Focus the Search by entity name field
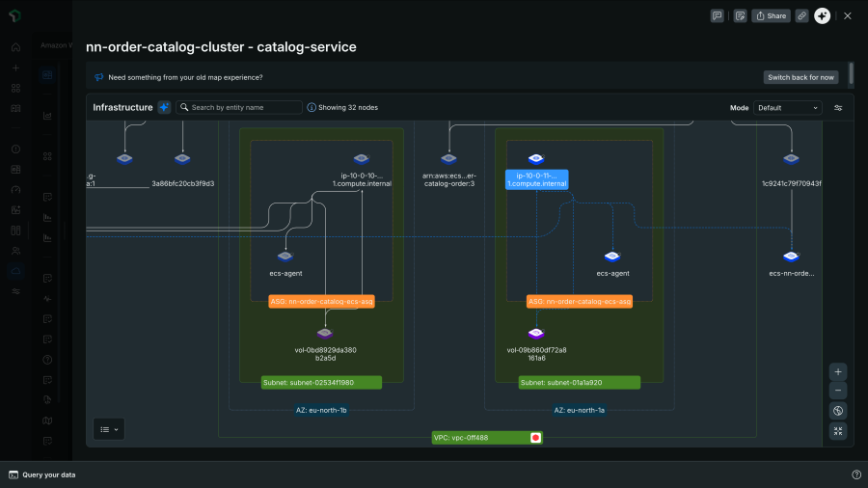Screen dimensions: 868x488 pyautogui.click(x=239, y=107)
